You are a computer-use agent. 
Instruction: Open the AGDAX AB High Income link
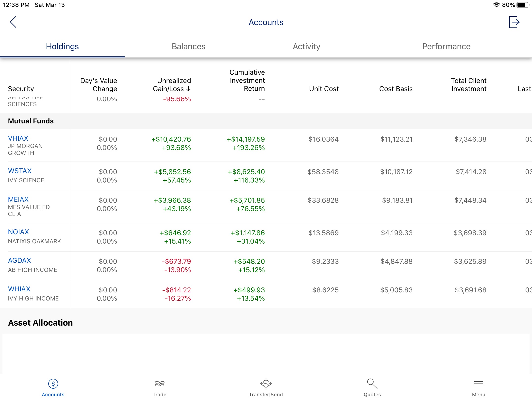tap(19, 260)
